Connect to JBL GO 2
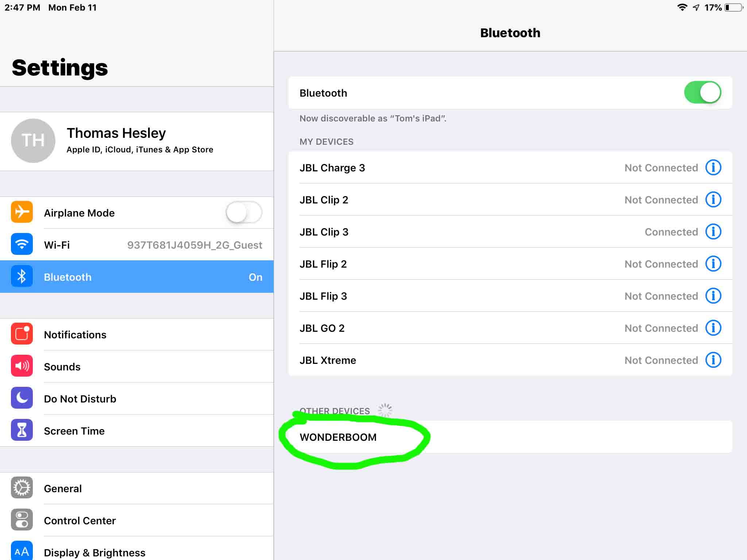This screenshot has width=747, height=560. 510,328
